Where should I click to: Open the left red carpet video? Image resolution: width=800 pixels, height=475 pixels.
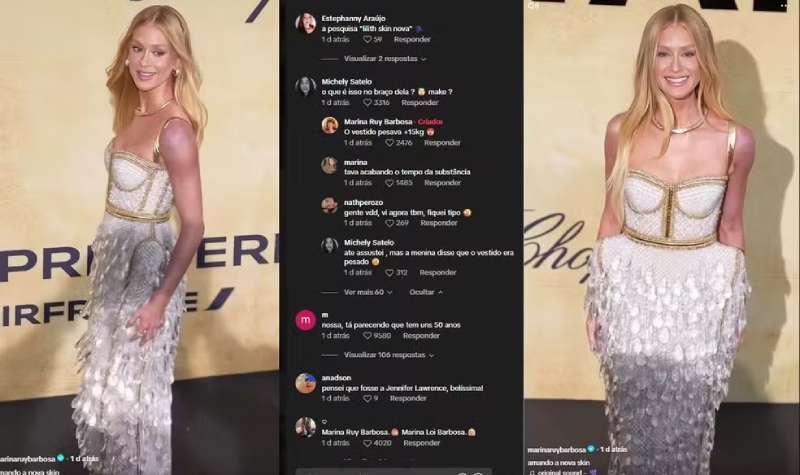[139, 237]
